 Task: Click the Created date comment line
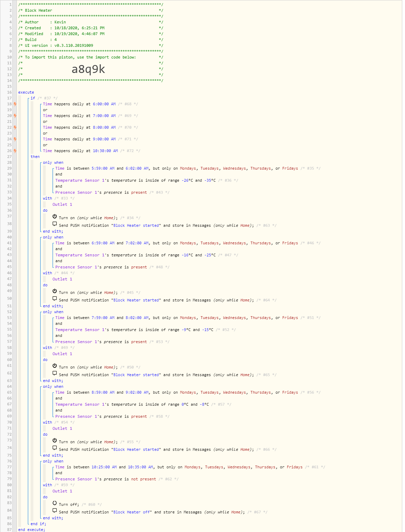pos(91,28)
